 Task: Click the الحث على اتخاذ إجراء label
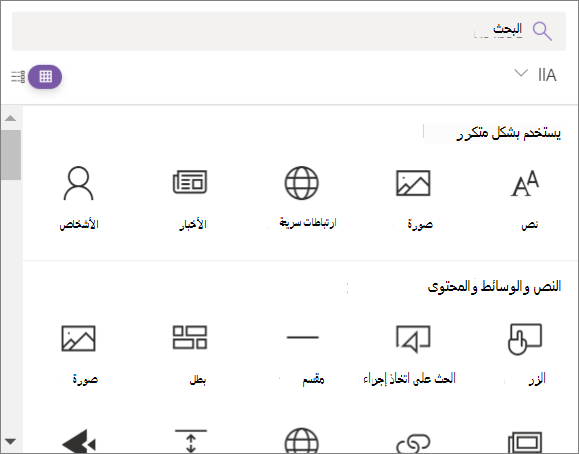(410, 379)
